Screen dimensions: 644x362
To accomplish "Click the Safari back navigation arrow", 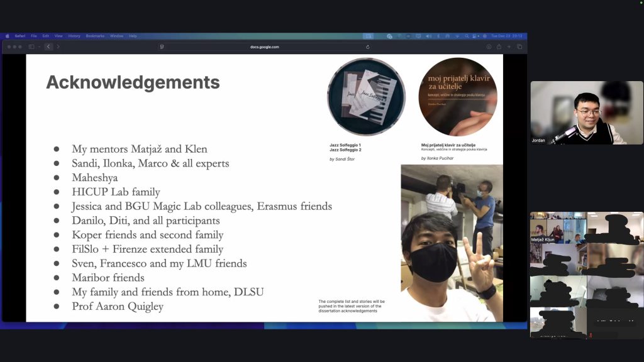I will [x=48, y=47].
